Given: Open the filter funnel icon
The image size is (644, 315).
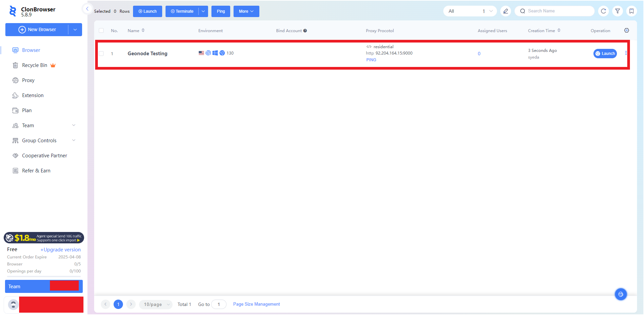Looking at the screenshot, I should click(618, 11).
